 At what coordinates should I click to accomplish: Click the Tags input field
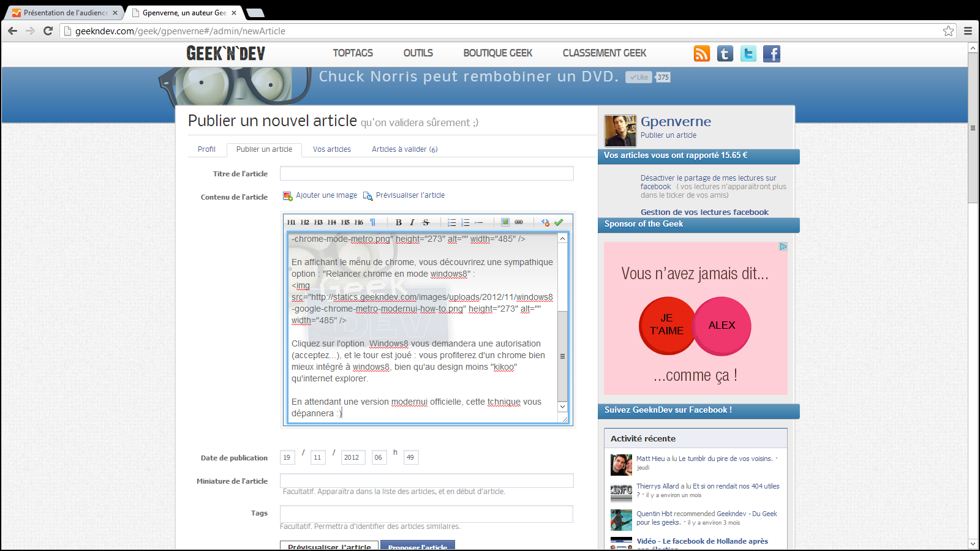[x=426, y=514]
